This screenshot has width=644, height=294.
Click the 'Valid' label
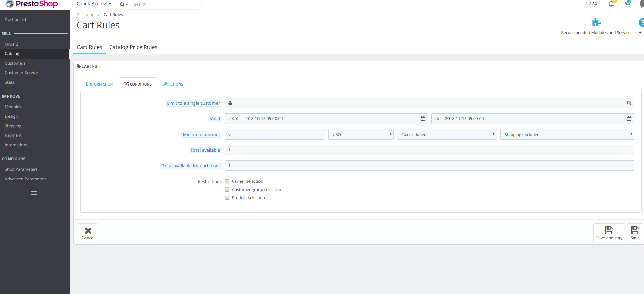215,119
